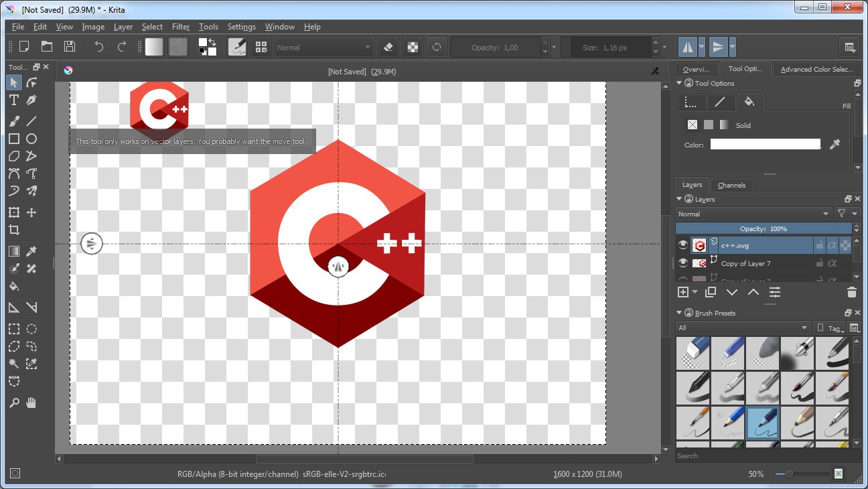Select the Crop tool
This screenshot has width=868, height=489.
pyautogui.click(x=13, y=230)
